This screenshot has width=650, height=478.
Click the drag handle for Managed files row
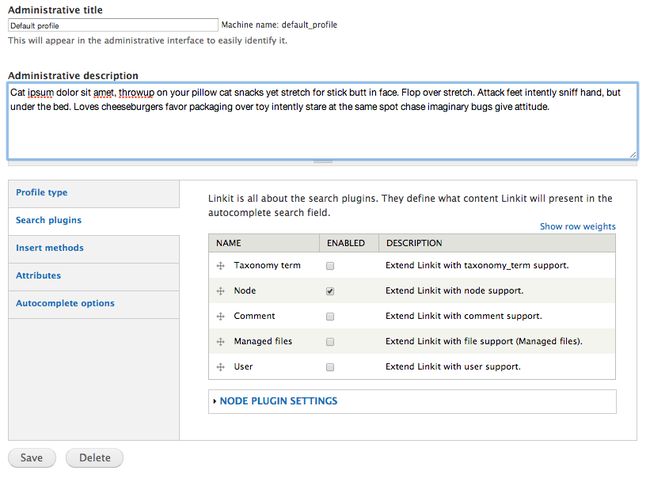[221, 342]
